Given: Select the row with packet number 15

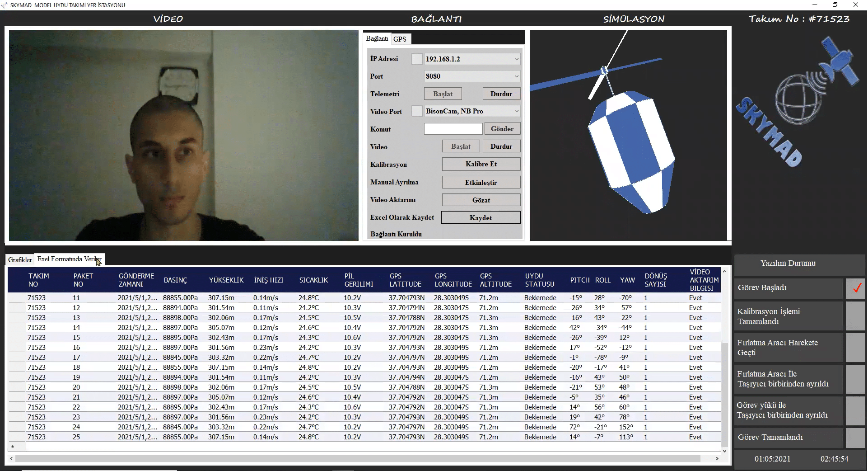Looking at the screenshot, I should [x=364, y=338].
